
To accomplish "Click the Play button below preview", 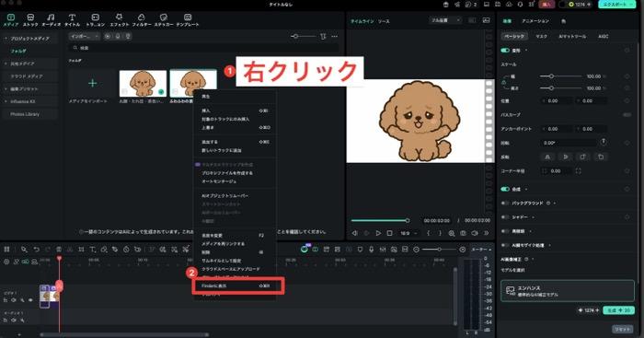I will (x=378, y=233).
